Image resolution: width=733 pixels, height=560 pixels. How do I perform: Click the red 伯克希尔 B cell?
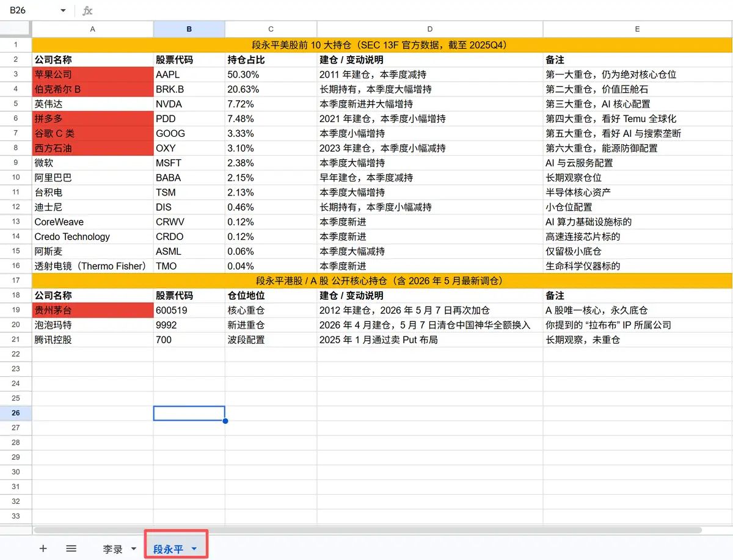93,89
